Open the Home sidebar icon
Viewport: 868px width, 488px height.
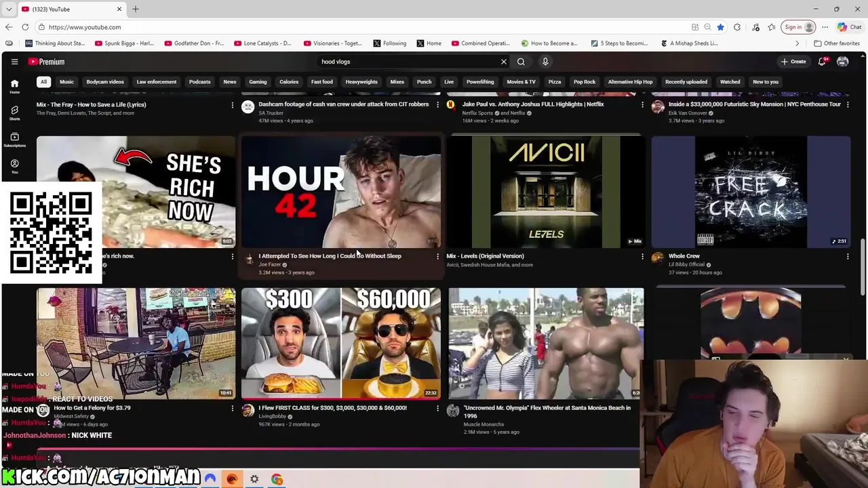click(14, 86)
